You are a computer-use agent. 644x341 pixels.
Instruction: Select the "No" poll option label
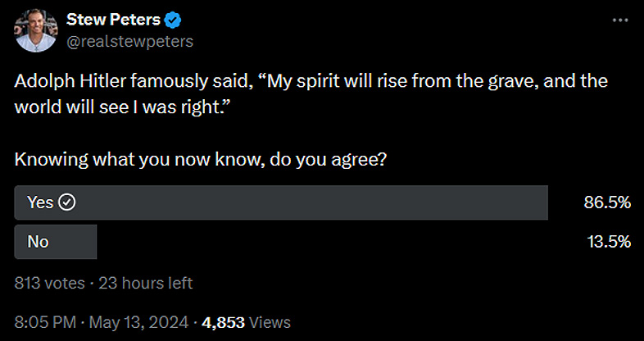click(38, 241)
